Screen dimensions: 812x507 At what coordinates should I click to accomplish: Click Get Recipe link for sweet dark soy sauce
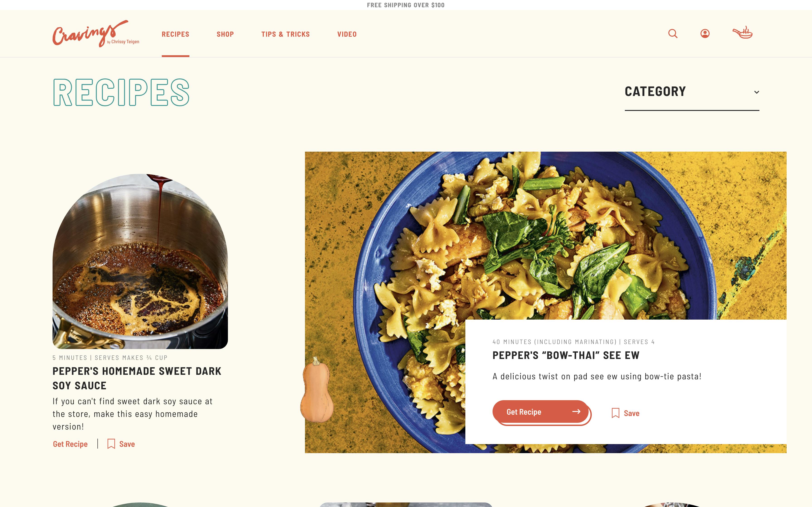tap(70, 444)
